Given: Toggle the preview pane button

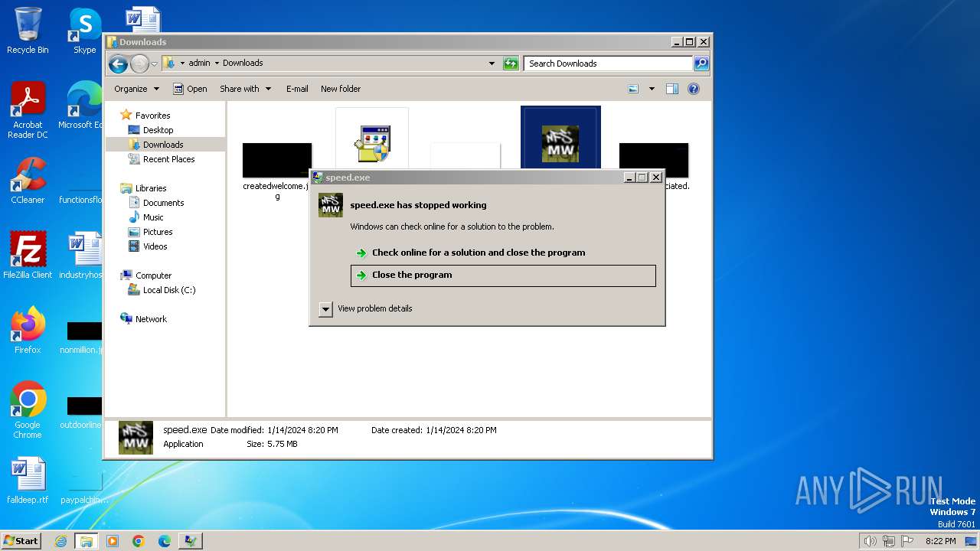Looking at the screenshot, I should 671,89.
